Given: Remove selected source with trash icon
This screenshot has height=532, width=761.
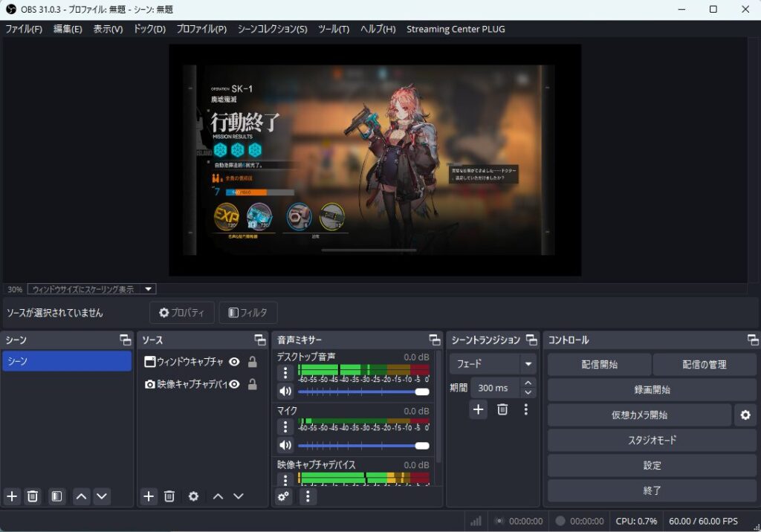Looking at the screenshot, I should pos(169,496).
